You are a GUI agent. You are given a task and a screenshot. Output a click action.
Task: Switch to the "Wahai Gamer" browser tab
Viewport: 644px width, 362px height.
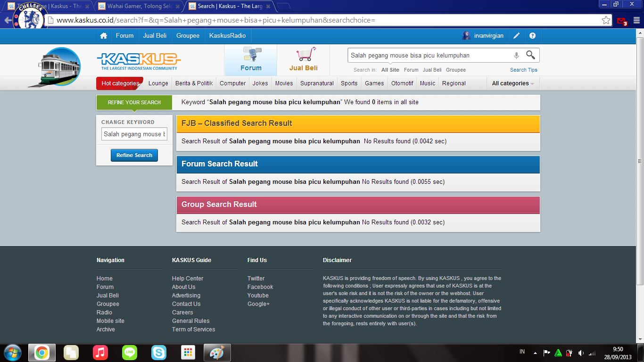(x=137, y=6)
